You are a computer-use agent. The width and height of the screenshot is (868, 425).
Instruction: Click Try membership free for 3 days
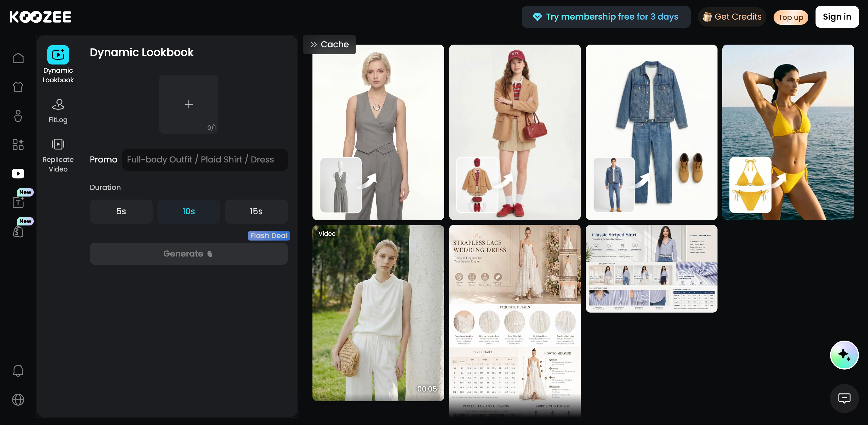point(606,17)
